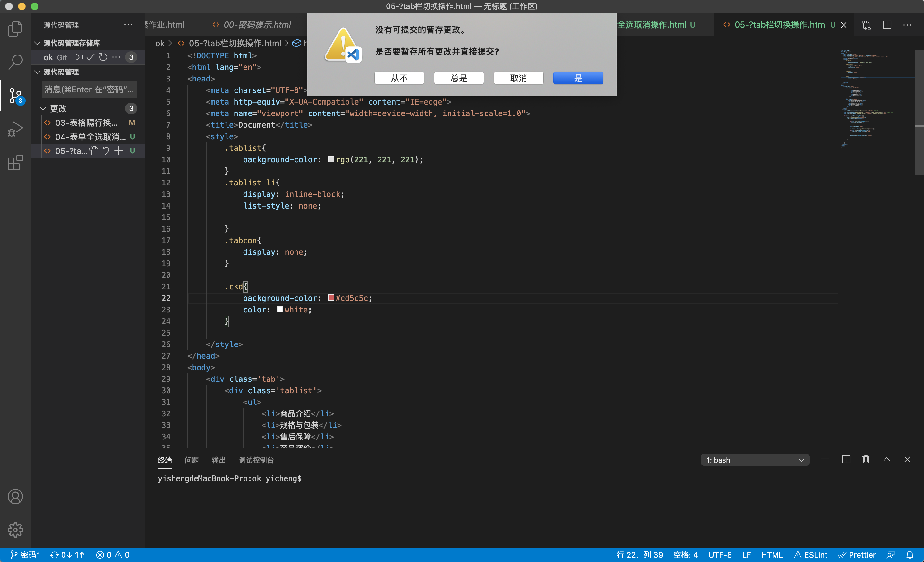Open the Manage settings gear
The image size is (924, 562).
15,530
